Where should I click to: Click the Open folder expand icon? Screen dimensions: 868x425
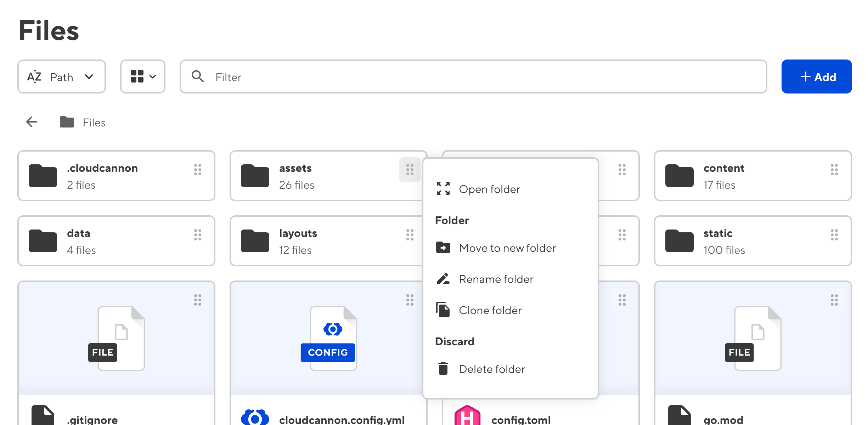pos(444,188)
